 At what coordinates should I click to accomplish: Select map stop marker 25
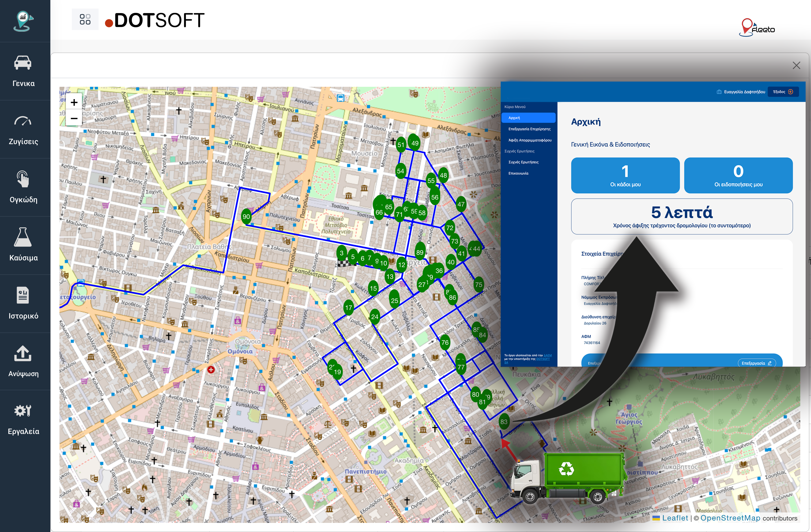(x=394, y=300)
